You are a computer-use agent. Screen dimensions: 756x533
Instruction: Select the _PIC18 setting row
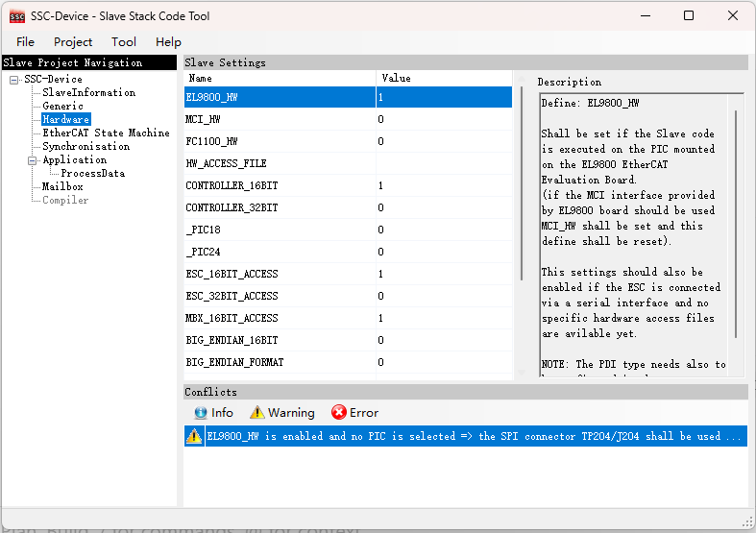(x=348, y=230)
